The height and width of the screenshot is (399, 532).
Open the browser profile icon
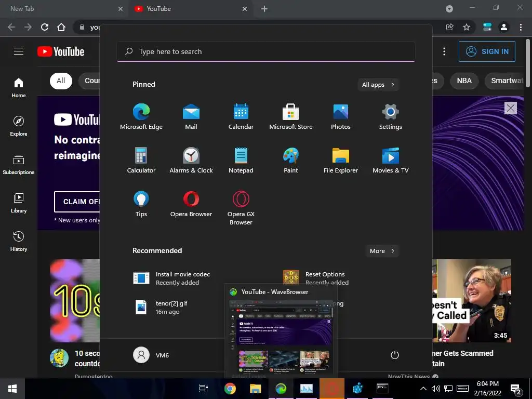(x=504, y=27)
